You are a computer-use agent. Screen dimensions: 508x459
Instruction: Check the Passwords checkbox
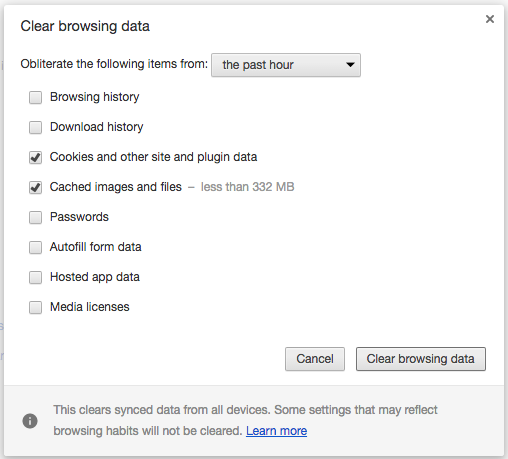35,217
